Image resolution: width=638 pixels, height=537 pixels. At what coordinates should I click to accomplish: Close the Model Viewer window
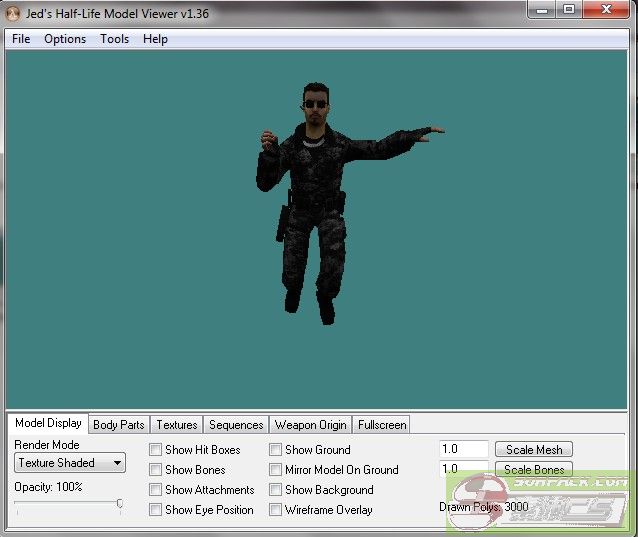(606, 10)
